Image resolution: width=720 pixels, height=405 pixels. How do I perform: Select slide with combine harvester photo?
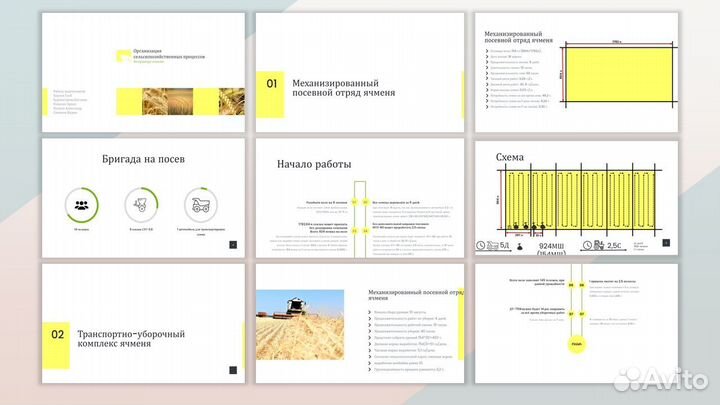click(x=360, y=323)
